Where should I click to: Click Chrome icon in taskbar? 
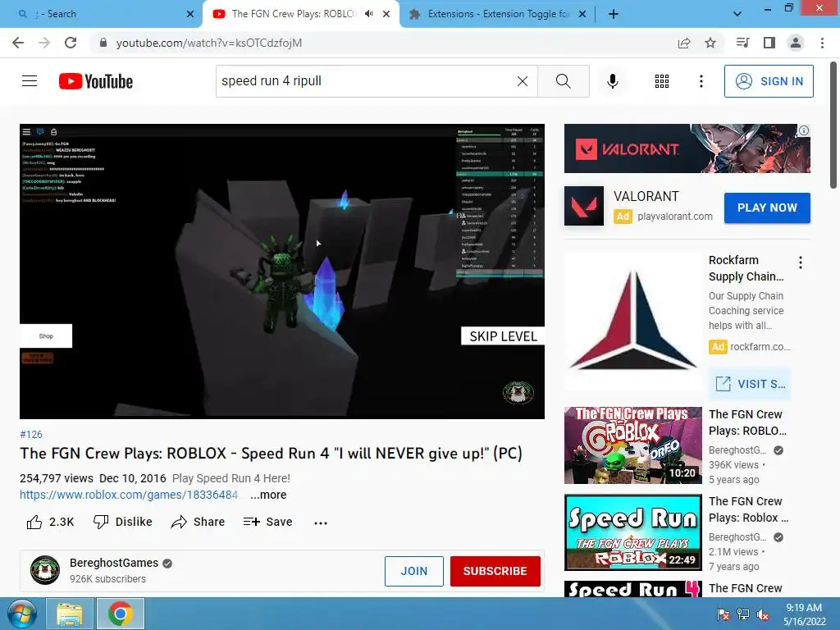click(x=120, y=614)
